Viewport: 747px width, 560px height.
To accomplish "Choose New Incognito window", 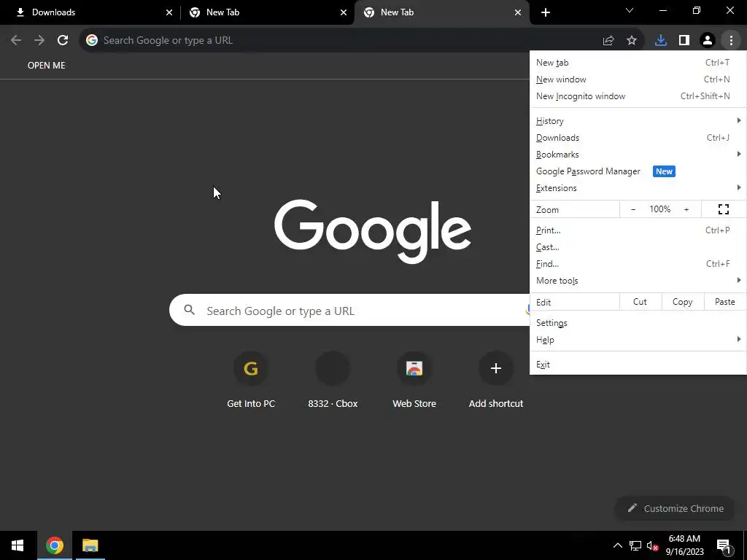I will (638, 96).
